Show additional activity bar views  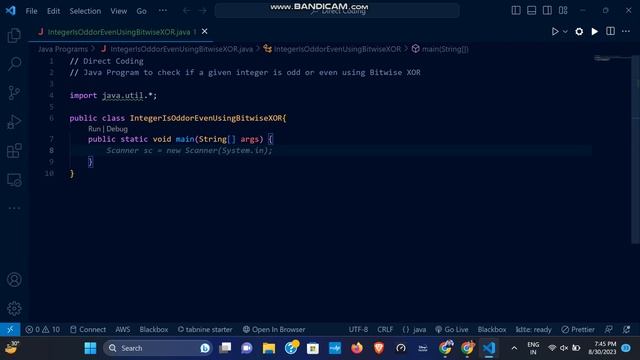pyautogui.click(x=14, y=208)
